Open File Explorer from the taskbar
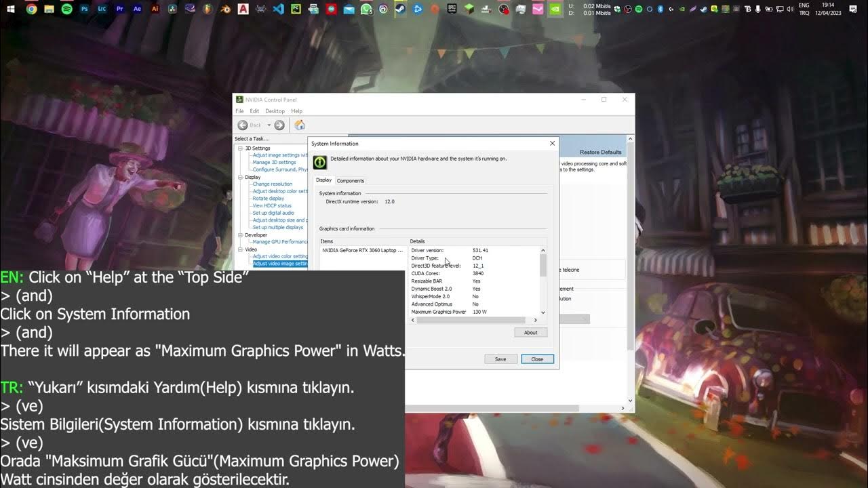 [49, 9]
